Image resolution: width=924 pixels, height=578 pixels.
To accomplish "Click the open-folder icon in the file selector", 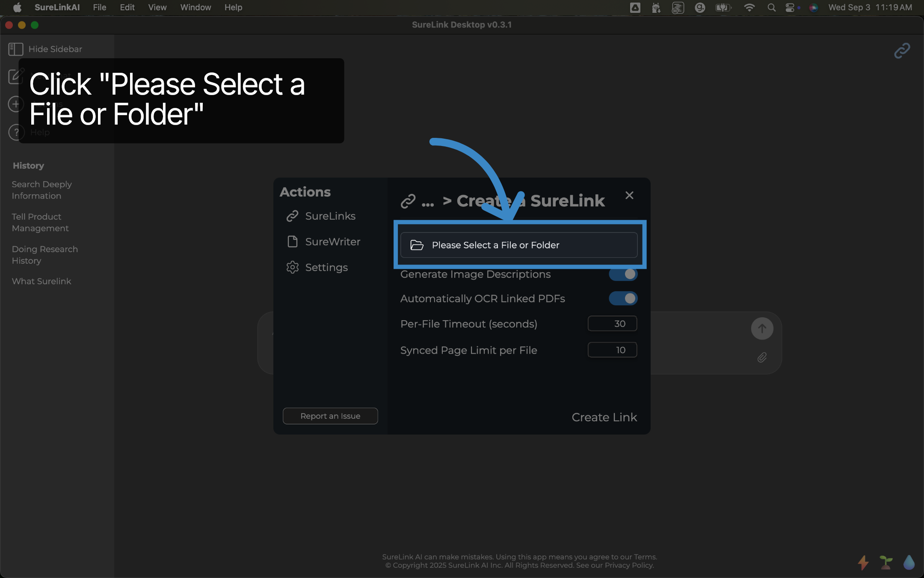I will (x=417, y=245).
